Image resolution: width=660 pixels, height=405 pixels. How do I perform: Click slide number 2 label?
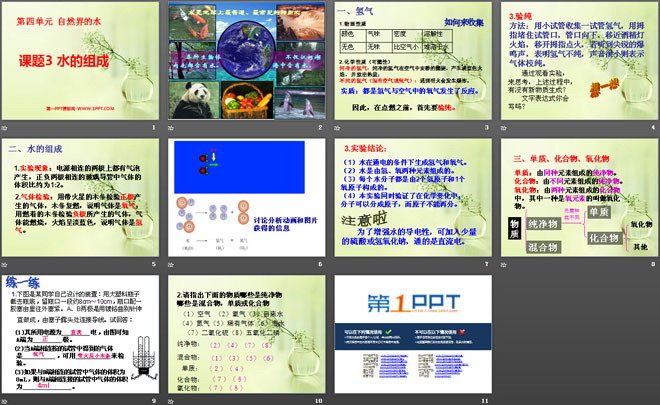[x=320, y=128]
